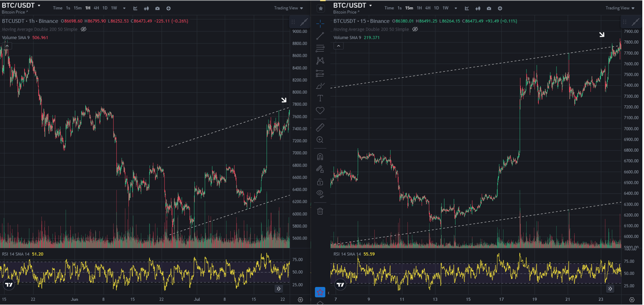
Task: Select 1s interval on the right chart
Action: [x=399, y=8]
